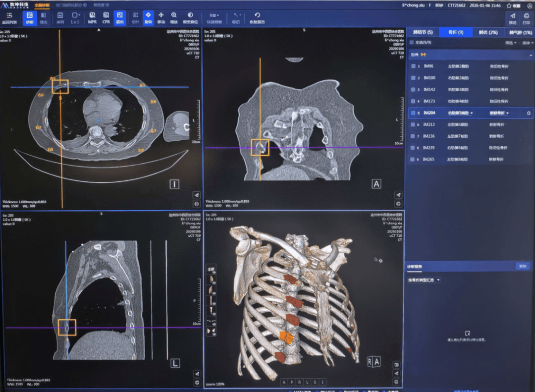Check the box for row 4 IM173
Screen dimensions: 535x392
pos(413,102)
